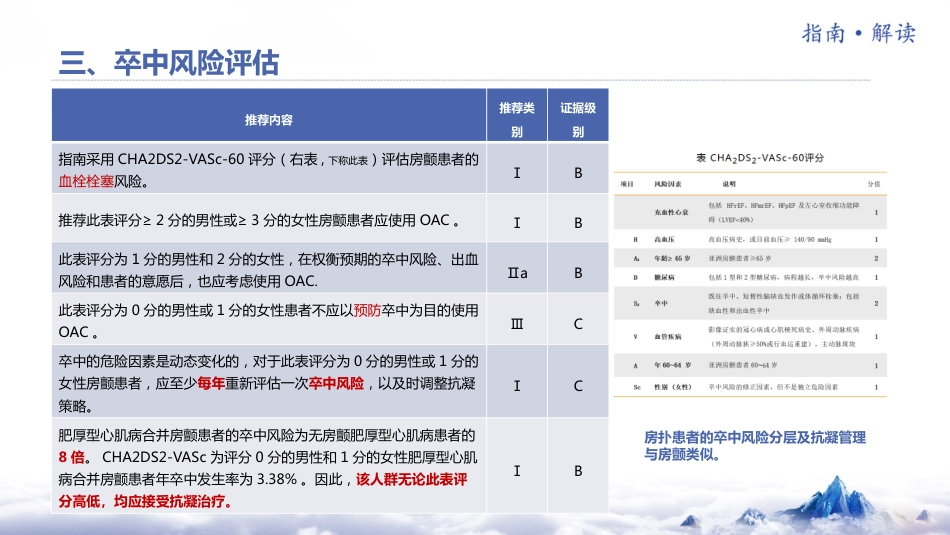Click the '年 60~64 岁' risk factor
The height and width of the screenshot is (535, 950).
point(673,365)
